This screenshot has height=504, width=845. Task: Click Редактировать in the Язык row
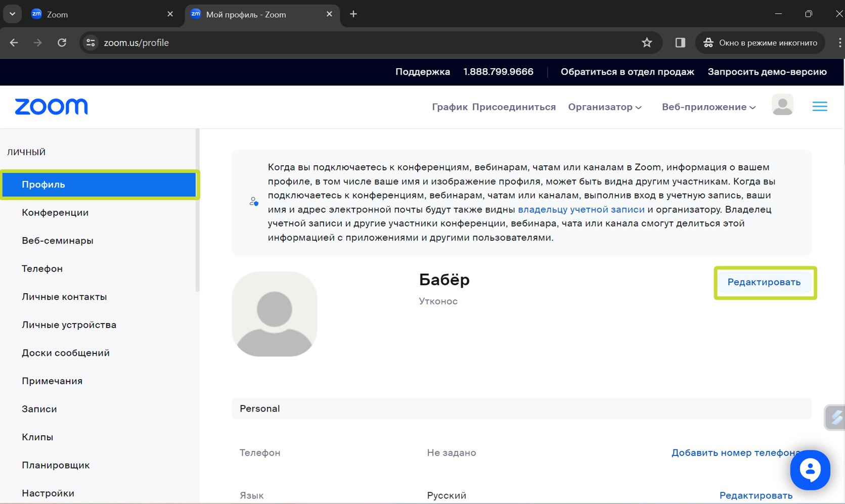[x=756, y=495]
